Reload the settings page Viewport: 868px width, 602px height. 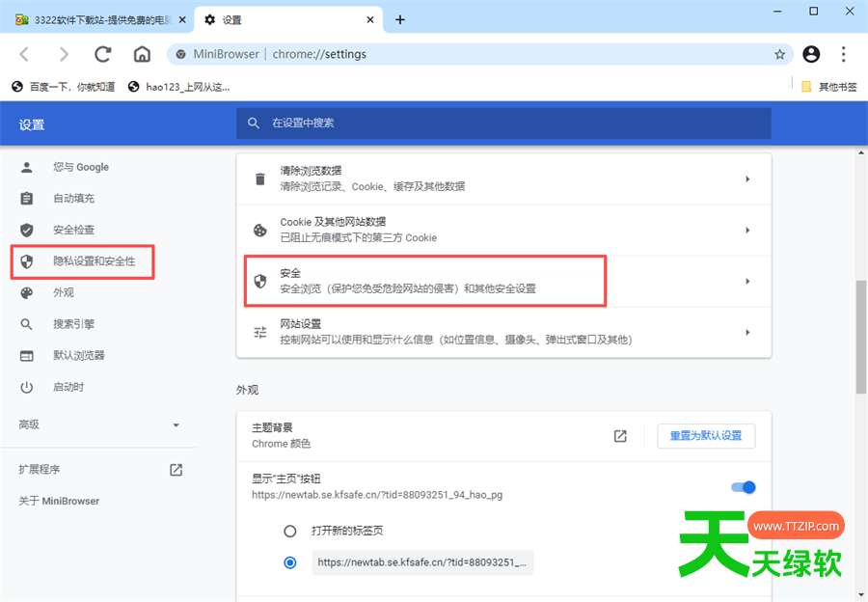pos(103,54)
